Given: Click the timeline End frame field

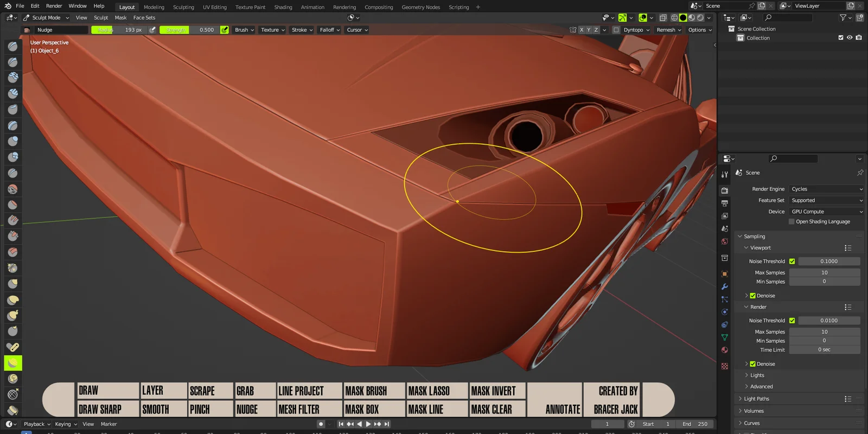Looking at the screenshot, I should click(695, 424).
